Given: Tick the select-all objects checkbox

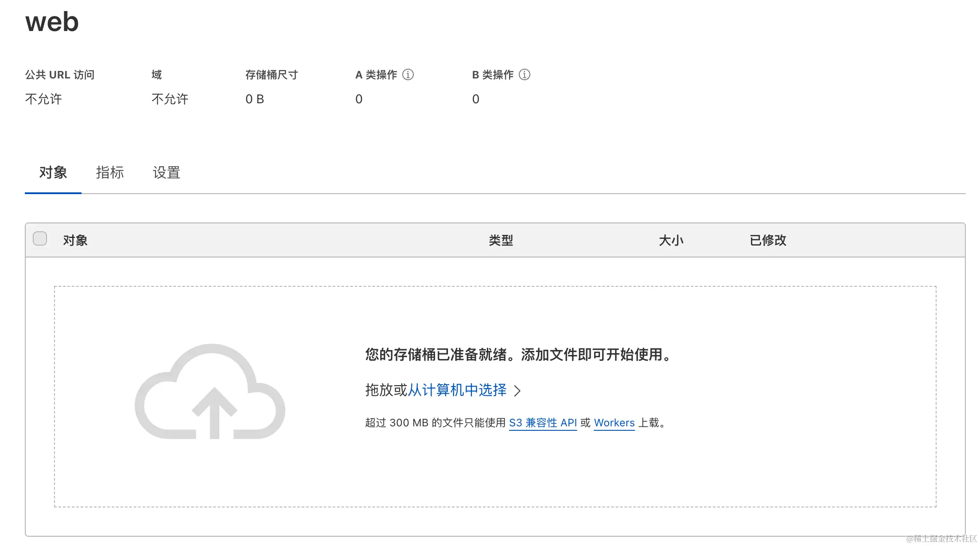Looking at the screenshot, I should pos(40,238).
